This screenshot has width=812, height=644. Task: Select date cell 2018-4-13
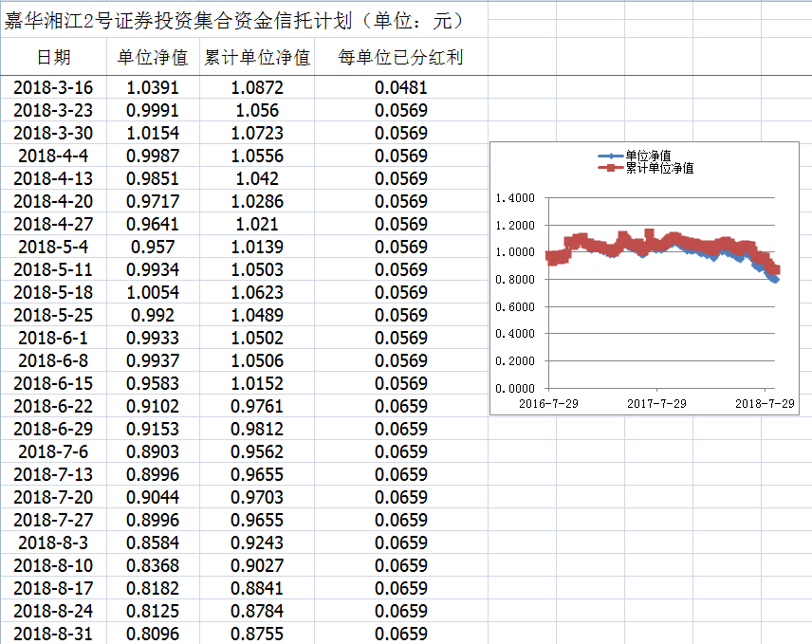[x=53, y=178]
